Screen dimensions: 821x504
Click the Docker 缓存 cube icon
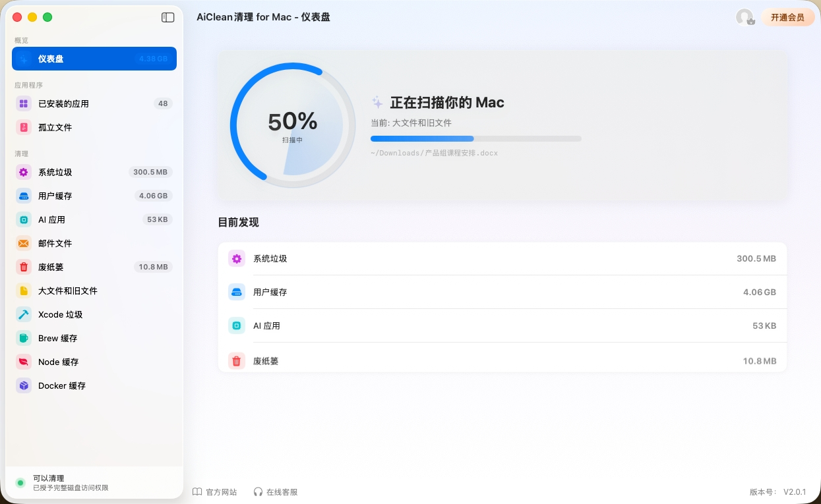[x=24, y=385]
